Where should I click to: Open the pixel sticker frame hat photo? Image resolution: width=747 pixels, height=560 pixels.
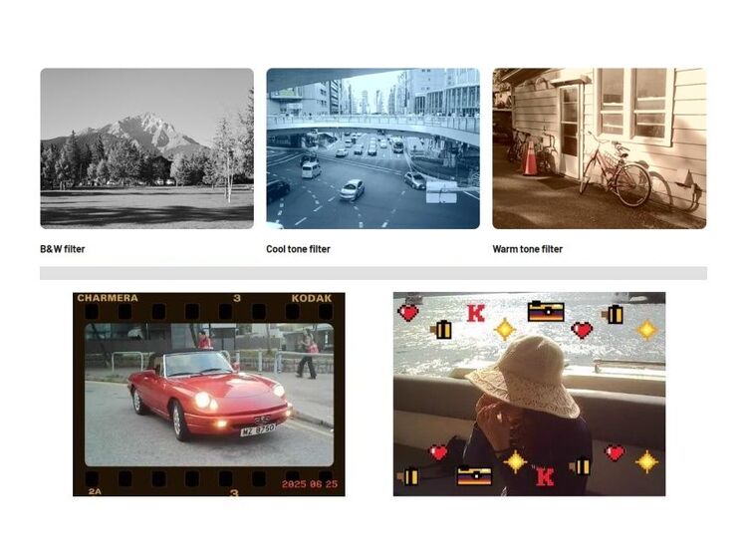(x=529, y=395)
